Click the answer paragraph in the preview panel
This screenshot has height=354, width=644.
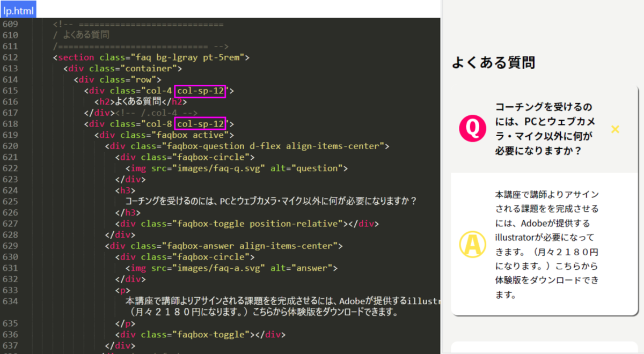(x=546, y=245)
